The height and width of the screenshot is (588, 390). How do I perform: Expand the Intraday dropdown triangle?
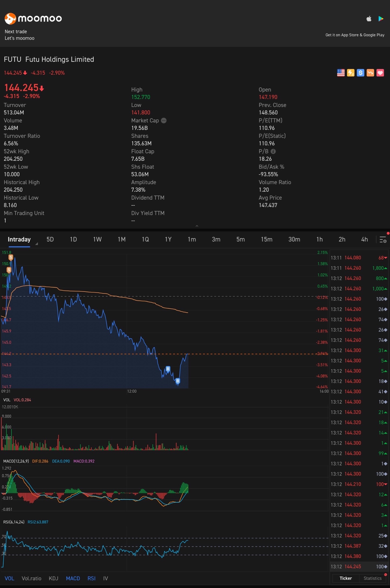tap(36, 244)
